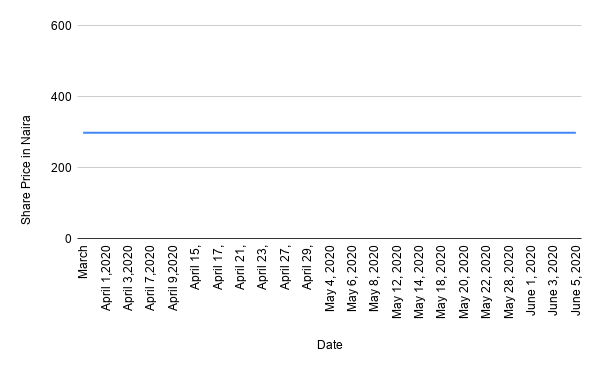This screenshot has height=371, width=600.
Task: Select the June 1, 2020 date label
Action: click(531, 280)
